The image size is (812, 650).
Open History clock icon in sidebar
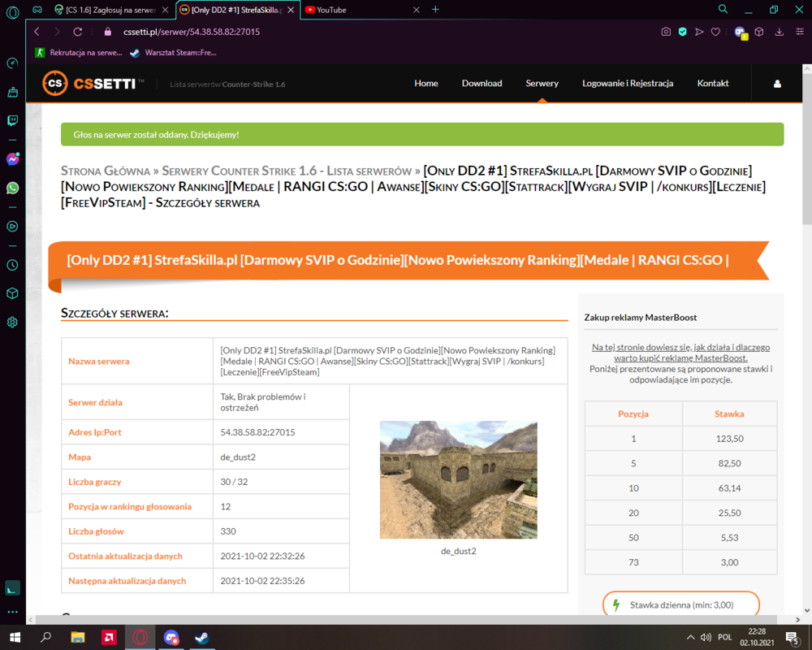12,265
